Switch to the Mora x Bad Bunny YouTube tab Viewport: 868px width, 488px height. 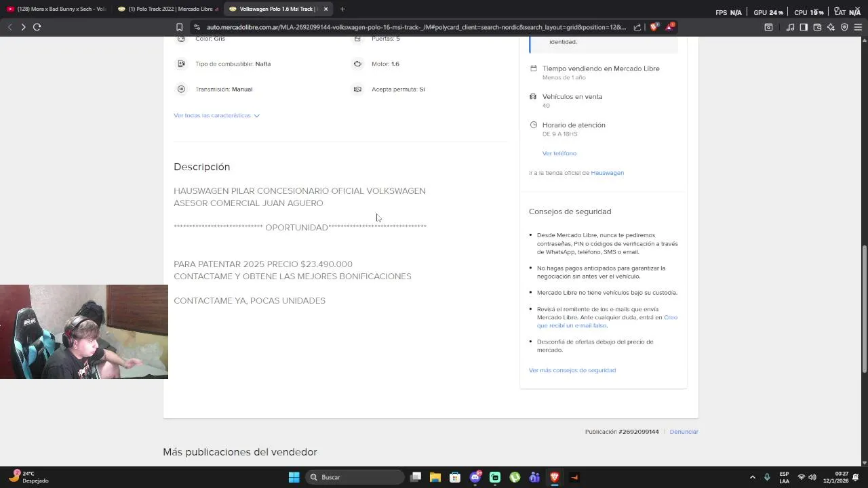(x=56, y=9)
